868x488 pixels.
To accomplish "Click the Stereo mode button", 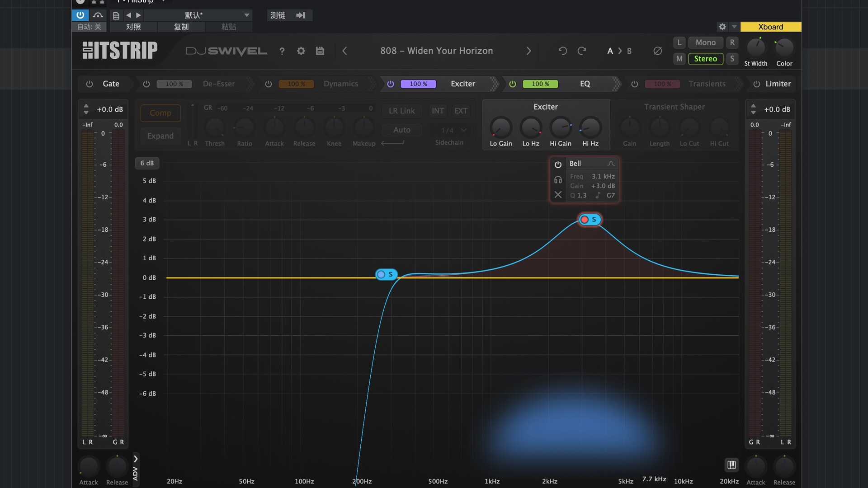I will 706,59.
